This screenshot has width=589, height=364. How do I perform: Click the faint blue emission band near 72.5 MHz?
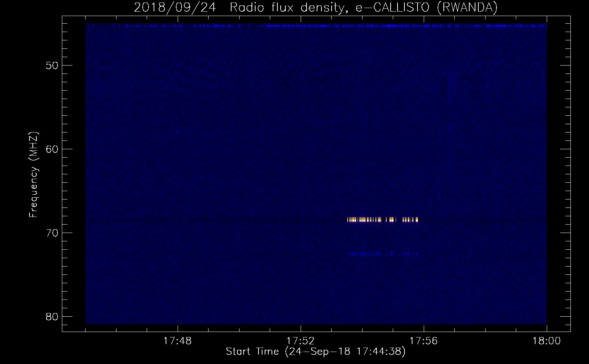click(383, 254)
